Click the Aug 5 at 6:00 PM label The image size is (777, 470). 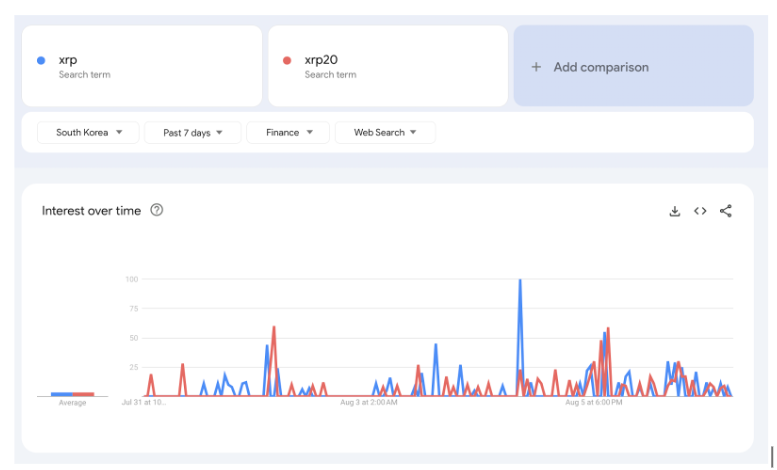click(594, 403)
